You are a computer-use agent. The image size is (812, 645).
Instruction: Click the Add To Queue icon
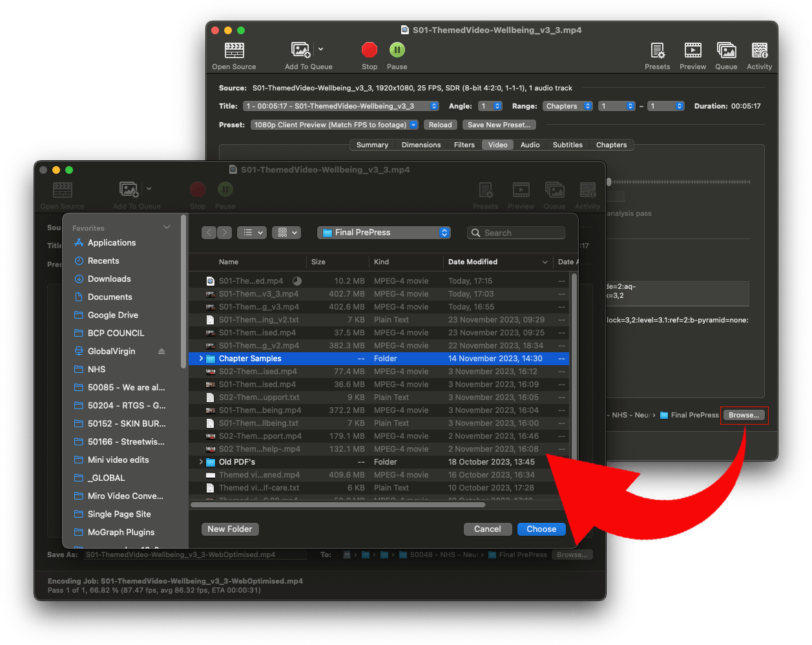pyautogui.click(x=301, y=50)
